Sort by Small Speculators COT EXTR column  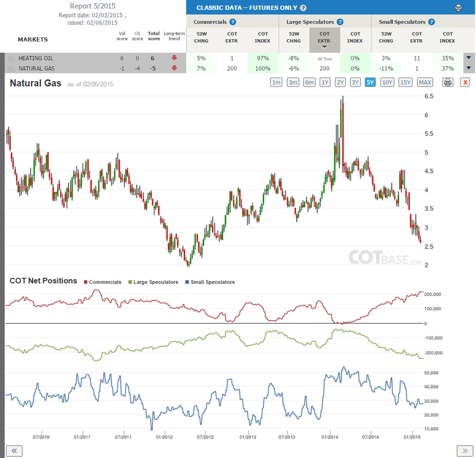417,37
